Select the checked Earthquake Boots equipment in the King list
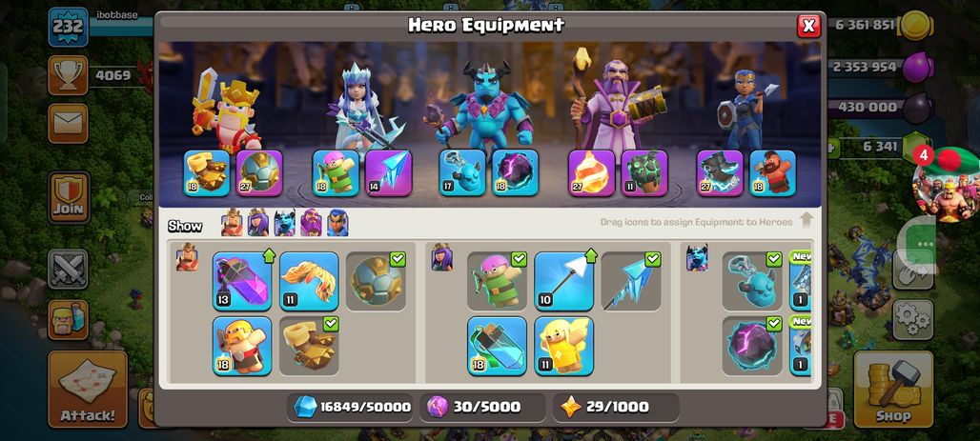 pos(309,346)
